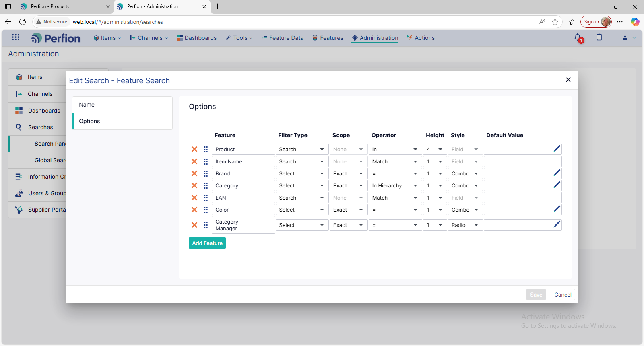Open Operator dropdown for Category row
Screen dimensions: 644x346
click(x=395, y=185)
